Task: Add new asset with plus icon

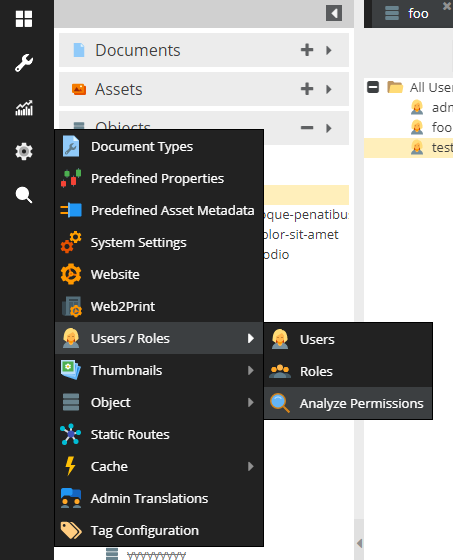Action: coord(307,89)
